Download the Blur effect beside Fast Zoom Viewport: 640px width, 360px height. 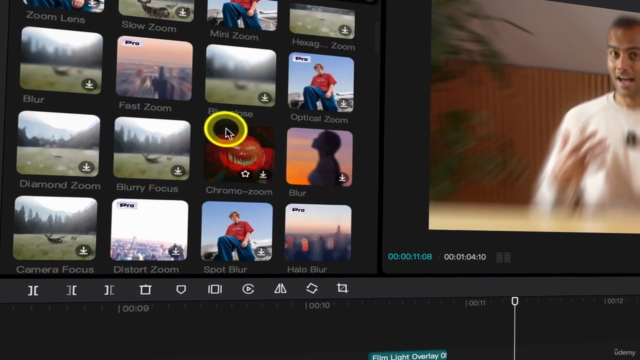point(89,84)
